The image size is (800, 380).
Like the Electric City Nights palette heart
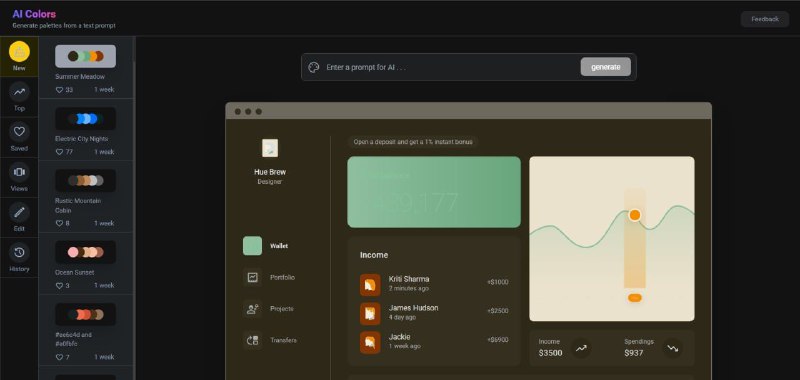[59, 152]
